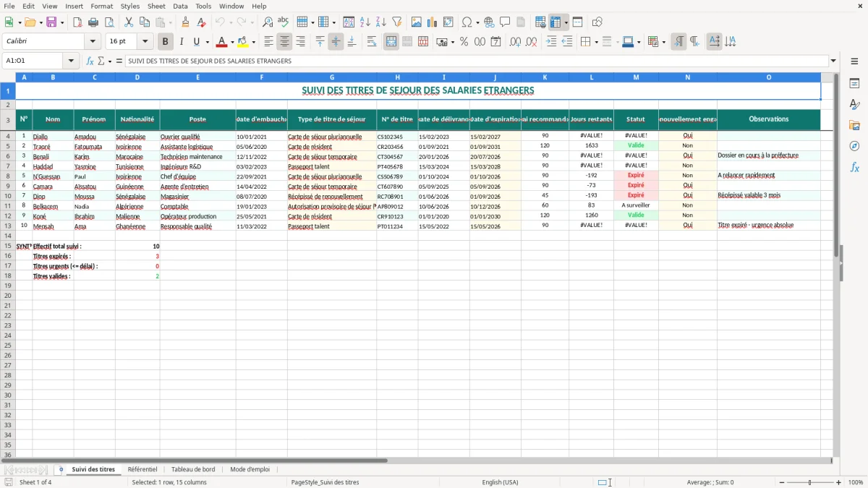Image resolution: width=868 pixels, height=488 pixels.
Task: Open the Font Name dropdown
Action: pyautogui.click(x=93, y=42)
